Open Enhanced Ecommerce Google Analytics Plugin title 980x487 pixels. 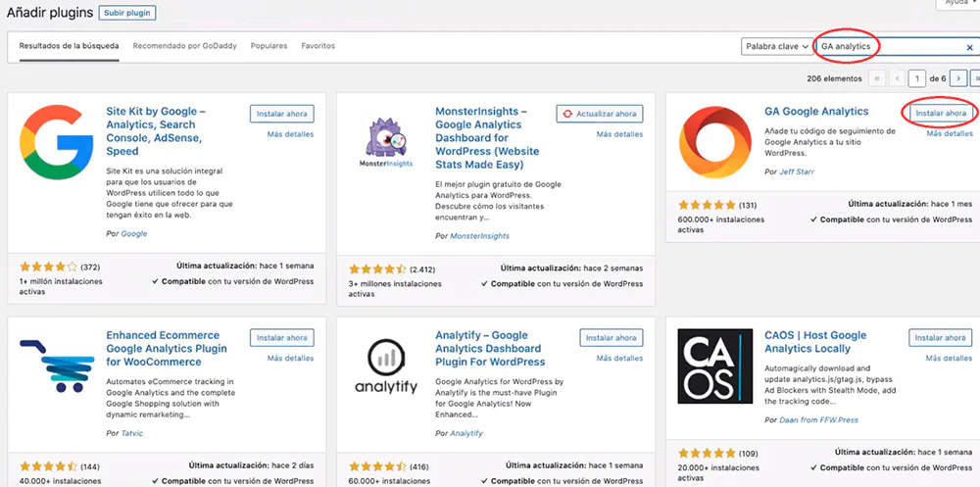pyautogui.click(x=167, y=348)
